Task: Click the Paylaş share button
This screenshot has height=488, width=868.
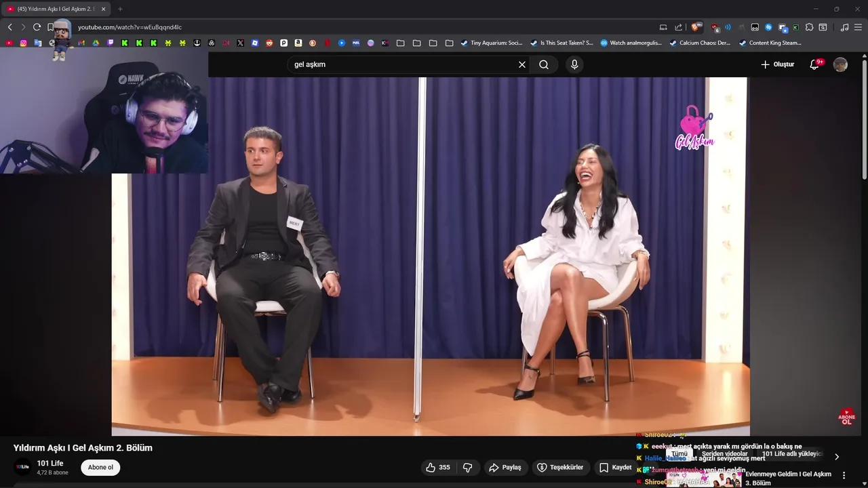Action: click(506, 468)
